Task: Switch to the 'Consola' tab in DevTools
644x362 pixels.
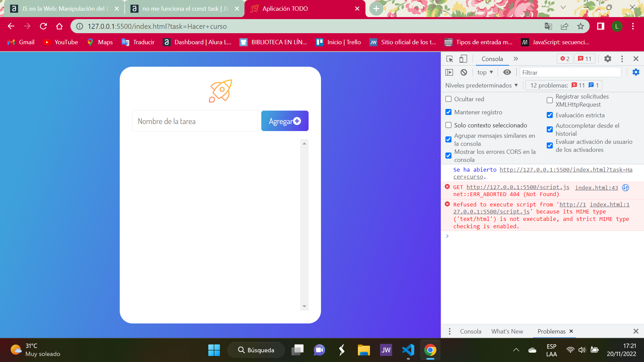Action: 492,58
